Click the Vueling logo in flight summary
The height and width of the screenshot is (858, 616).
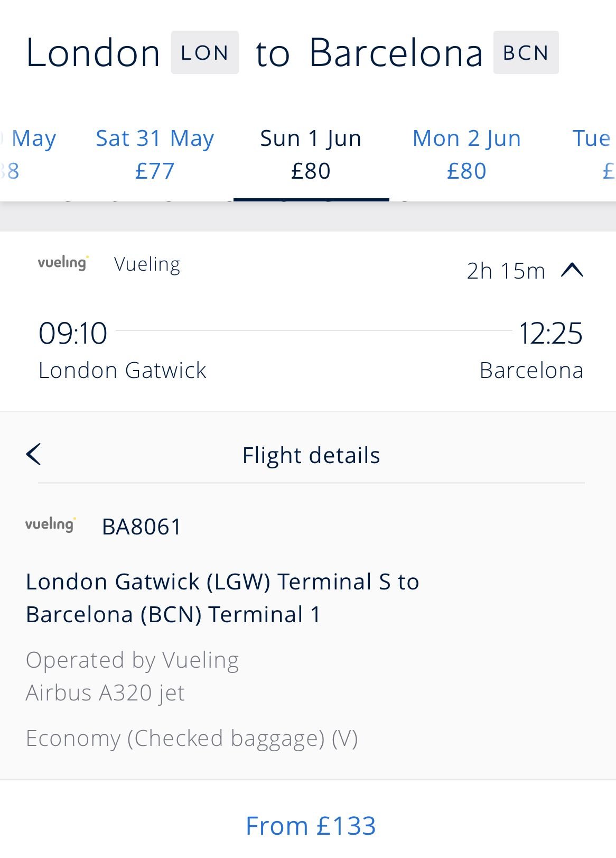click(x=63, y=263)
